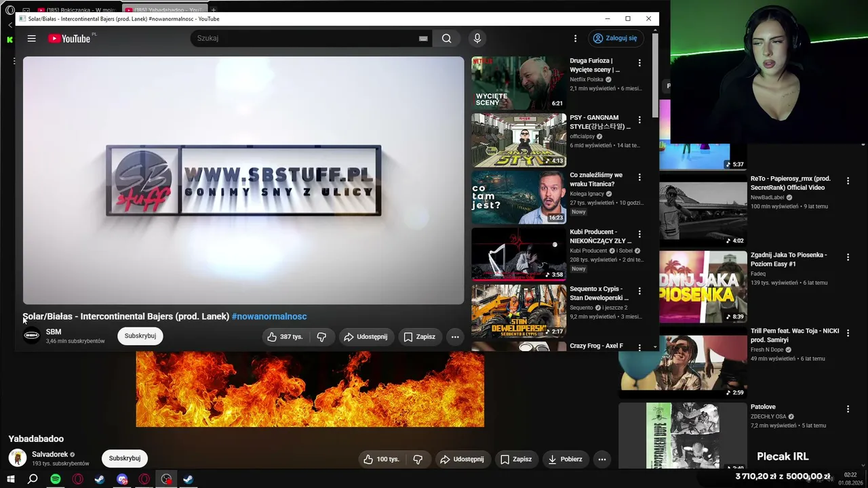Open the #nowanormalnosc hashtag link

pos(269,317)
